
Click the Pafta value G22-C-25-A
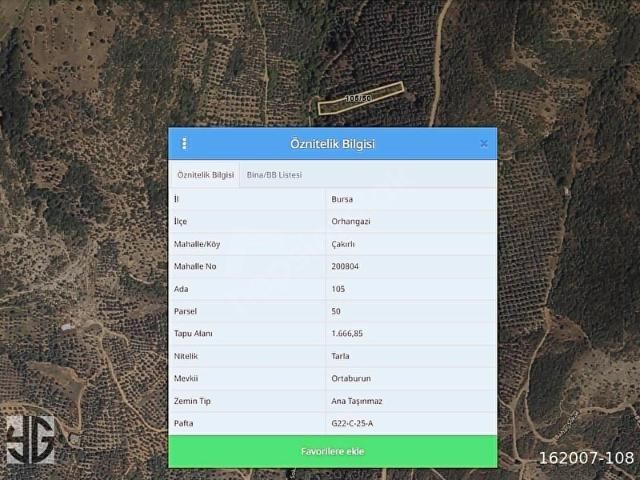coord(353,424)
